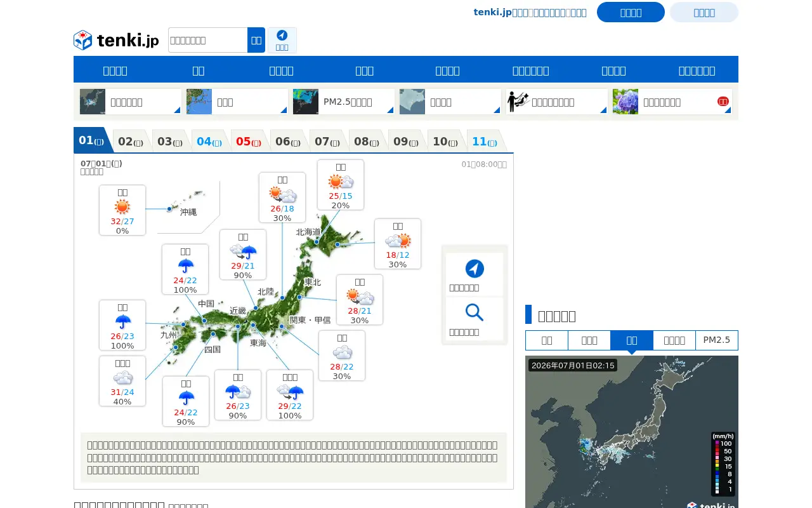Click the location arrow icon beside the forecast map
Screen dimensions: 812x508
475,269
